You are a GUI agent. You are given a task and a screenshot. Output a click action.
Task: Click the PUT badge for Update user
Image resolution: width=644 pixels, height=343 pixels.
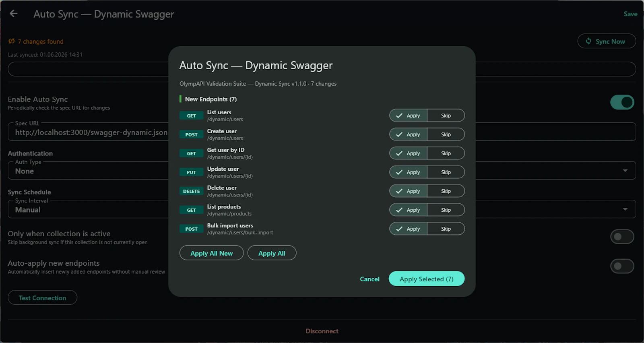[x=191, y=172]
